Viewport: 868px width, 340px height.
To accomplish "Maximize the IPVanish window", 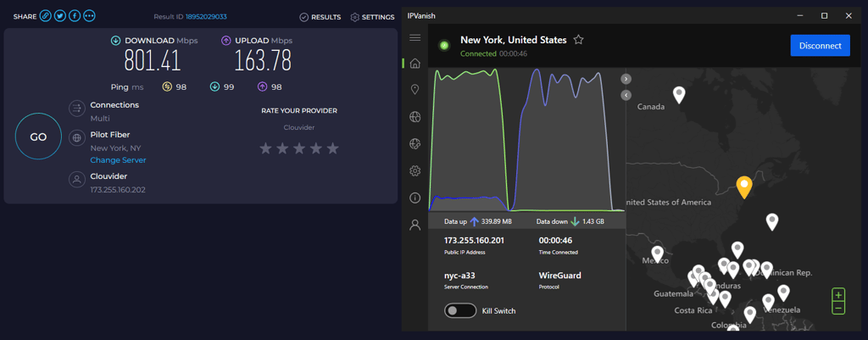I will click(824, 15).
